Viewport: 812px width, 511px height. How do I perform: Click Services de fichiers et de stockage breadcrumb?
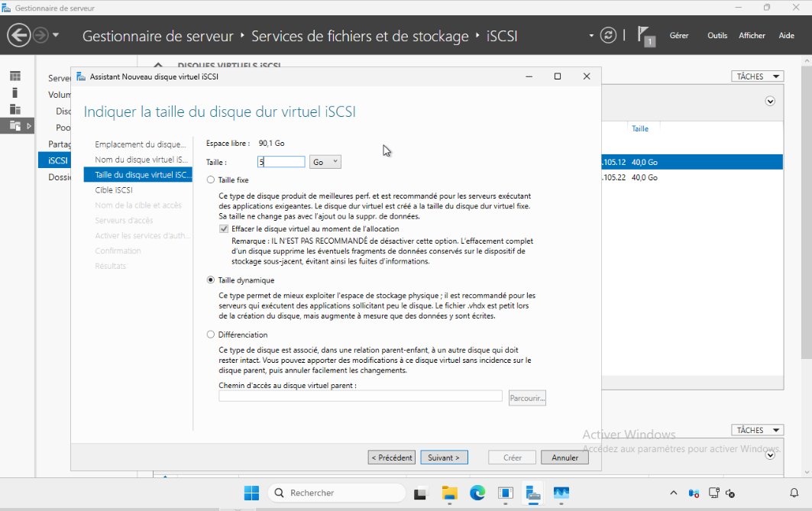pos(360,36)
